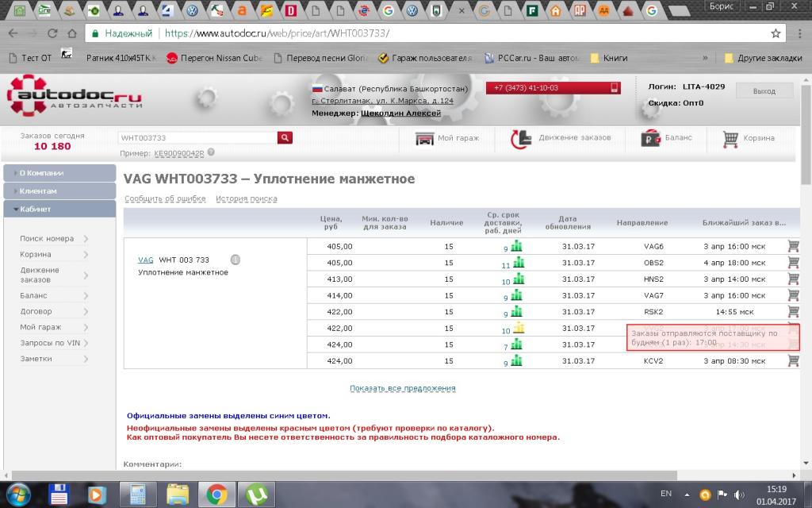
Task: Reload the page in Chrome
Action: [x=52, y=33]
